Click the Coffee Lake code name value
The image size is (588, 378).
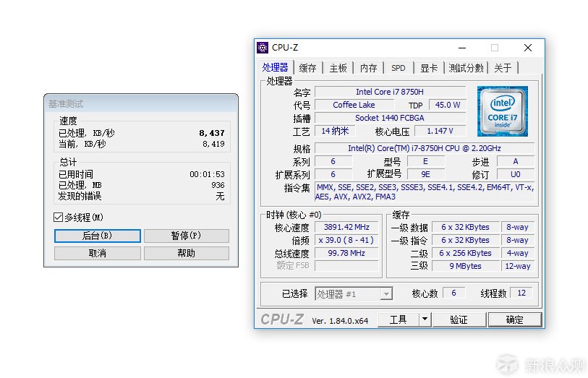coord(354,105)
